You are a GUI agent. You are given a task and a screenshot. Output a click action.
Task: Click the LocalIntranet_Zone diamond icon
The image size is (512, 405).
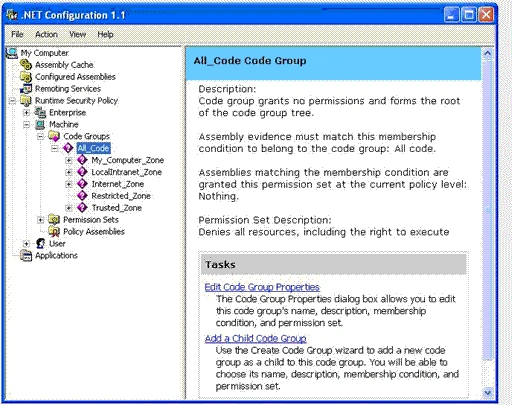coord(82,172)
